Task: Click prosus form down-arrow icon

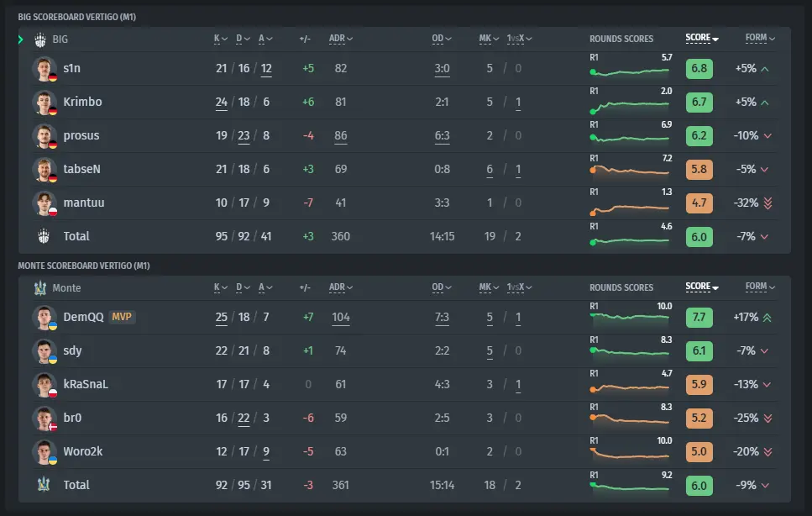Action: (767, 136)
